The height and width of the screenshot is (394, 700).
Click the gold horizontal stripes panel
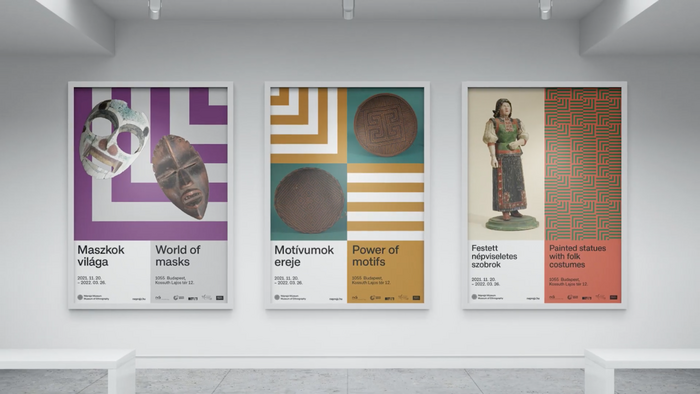point(385,202)
